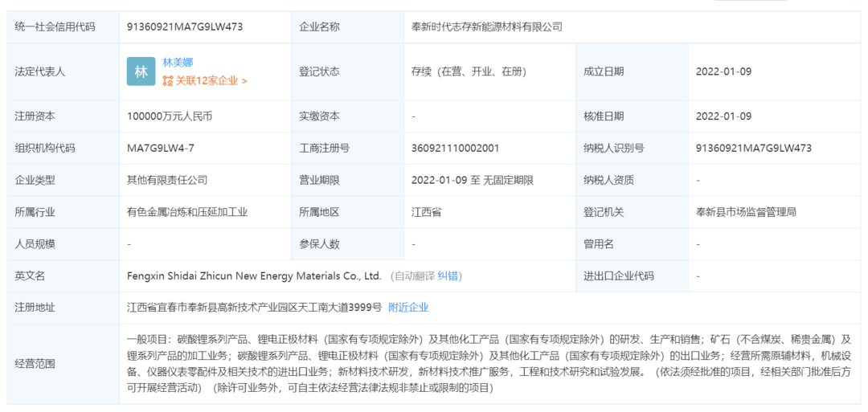Viewport: 868px width, 412px height.
Task: Click the 实缴资本 label
Action: [x=319, y=116]
